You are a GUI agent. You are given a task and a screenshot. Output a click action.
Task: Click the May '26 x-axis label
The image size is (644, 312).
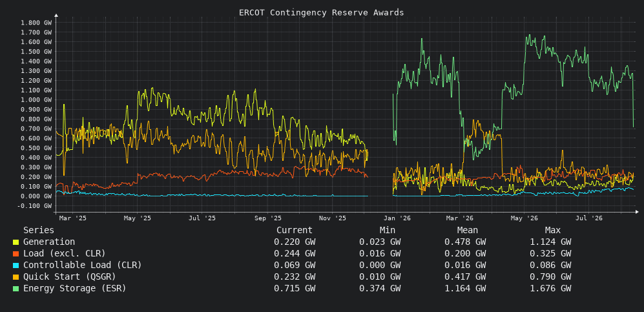pos(524,218)
